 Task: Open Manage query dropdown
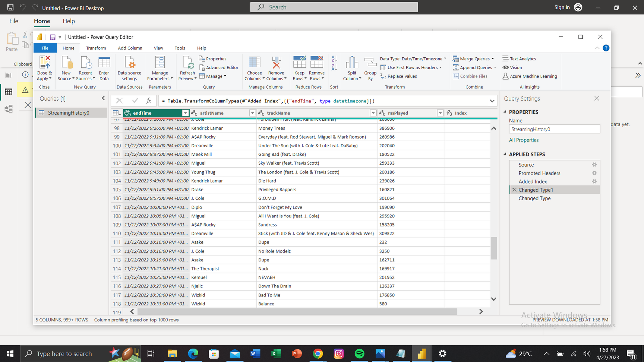point(213,76)
